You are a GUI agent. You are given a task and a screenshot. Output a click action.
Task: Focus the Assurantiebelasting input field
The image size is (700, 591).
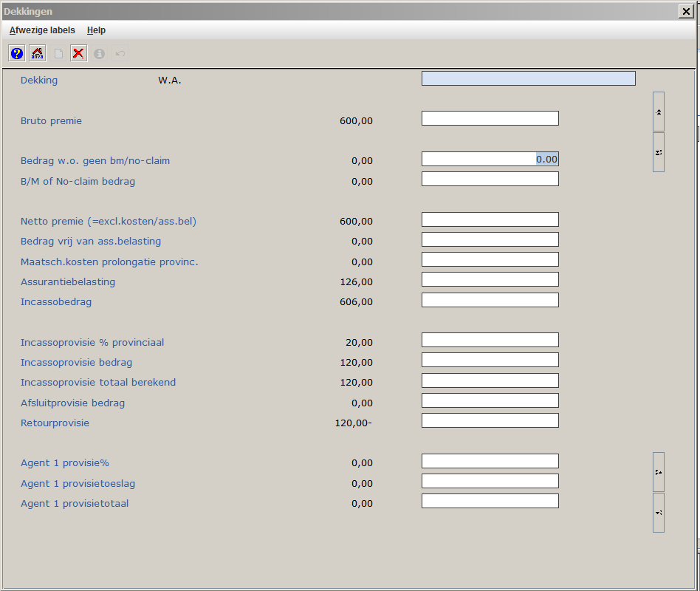[x=490, y=279]
